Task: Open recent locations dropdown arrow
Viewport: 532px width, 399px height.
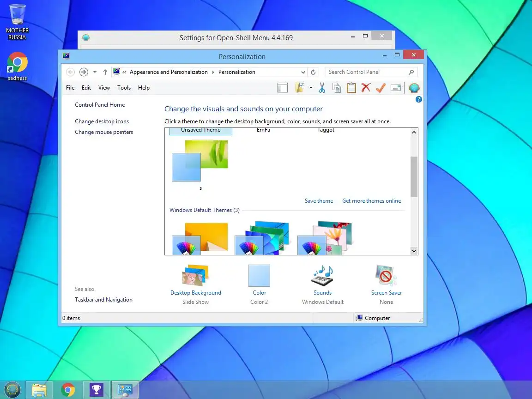Action: [x=95, y=72]
